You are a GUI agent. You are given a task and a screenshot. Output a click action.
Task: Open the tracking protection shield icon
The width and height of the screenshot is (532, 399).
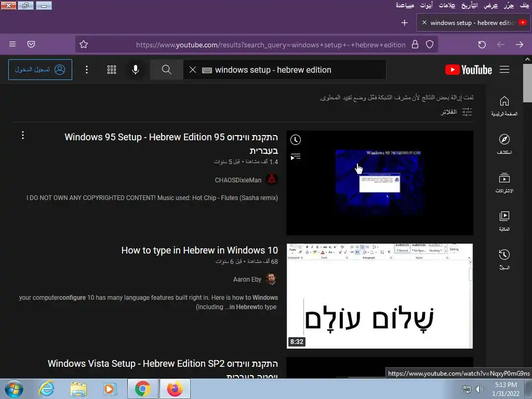coord(430,45)
